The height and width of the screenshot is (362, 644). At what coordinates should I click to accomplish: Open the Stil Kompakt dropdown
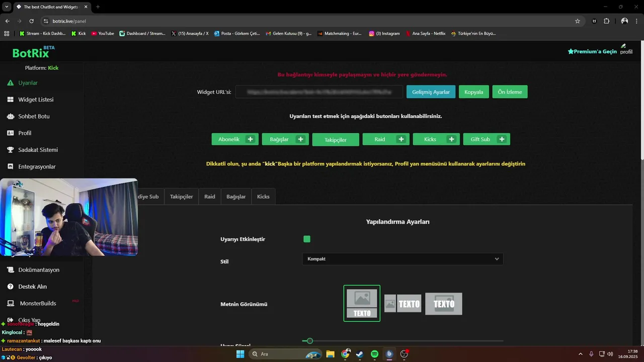coord(403,259)
